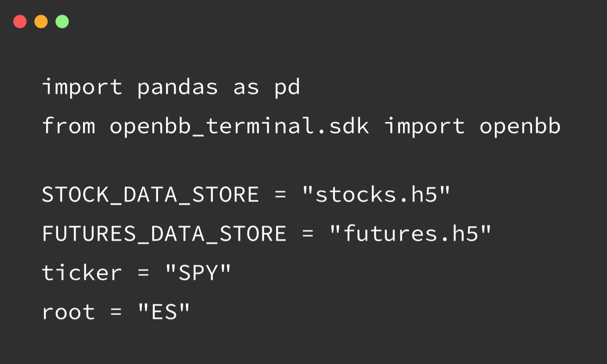Click the as keyword on first line
The image size is (607, 364).
[246, 87]
